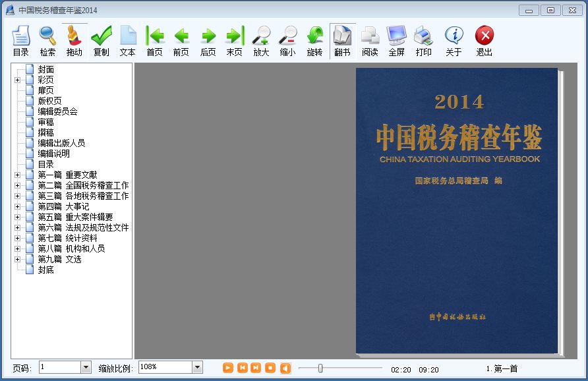Viewport: 588px width, 381px height.
Task: Click the 108% zoom ratio field
Action: (165, 368)
